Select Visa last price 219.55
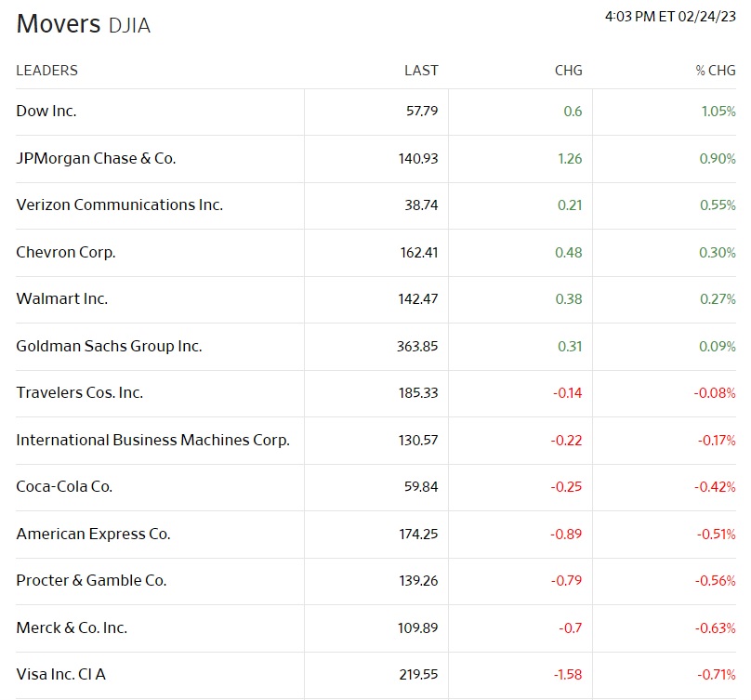The width and height of the screenshot is (751, 700). (418, 675)
